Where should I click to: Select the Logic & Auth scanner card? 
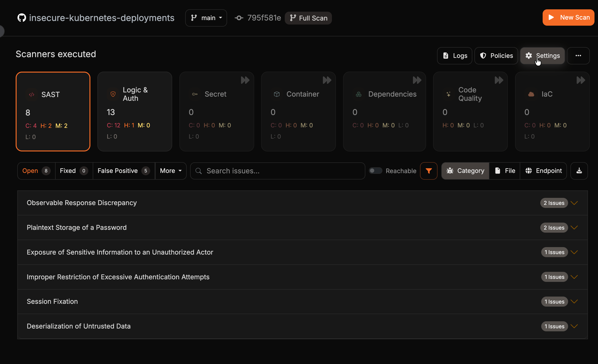coord(135,112)
